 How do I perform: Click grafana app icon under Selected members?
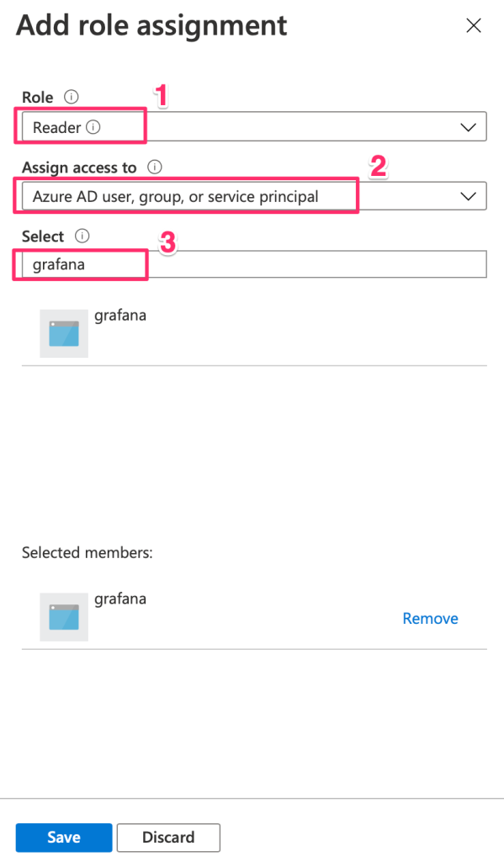[x=64, y=617]
